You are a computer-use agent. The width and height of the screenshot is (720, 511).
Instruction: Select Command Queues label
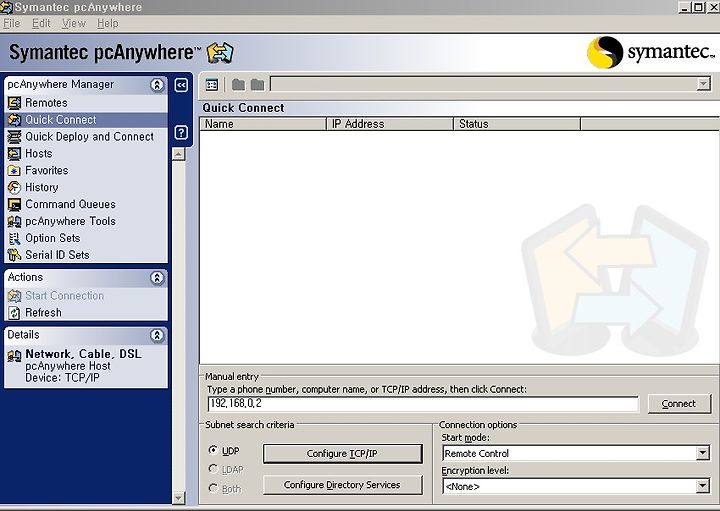tap(70, 204)
